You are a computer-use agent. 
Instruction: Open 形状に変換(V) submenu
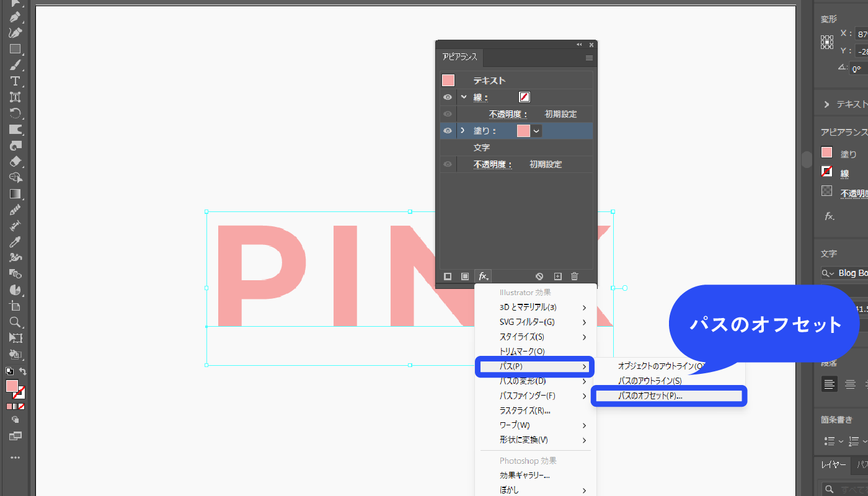(536, 440)
